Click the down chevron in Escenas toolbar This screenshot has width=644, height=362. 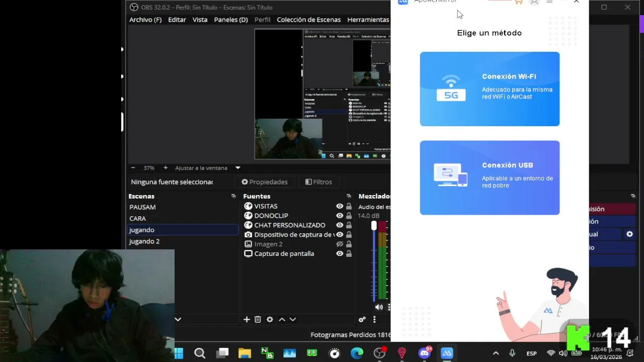[x=178, y=319]
